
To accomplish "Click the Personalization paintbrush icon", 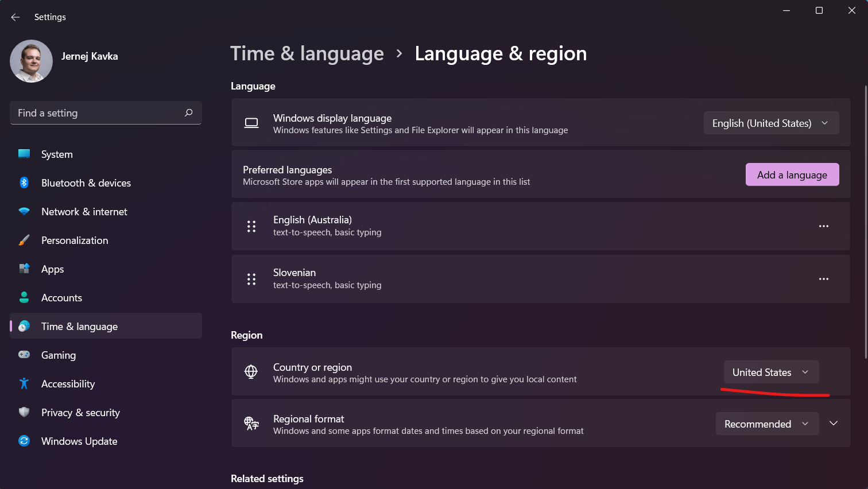I will tap(24, 240).
